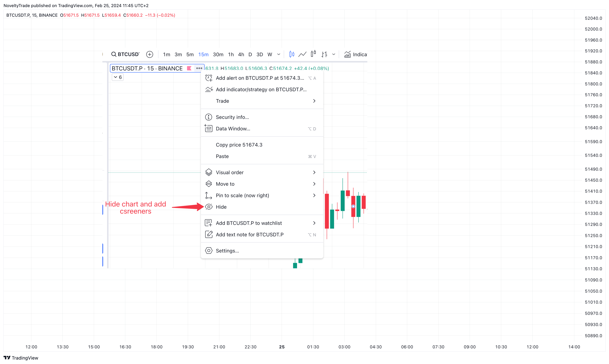Click the blue circle marker on candle
Image resolution: width=609 pixels, height=364 pixels.
353,207
